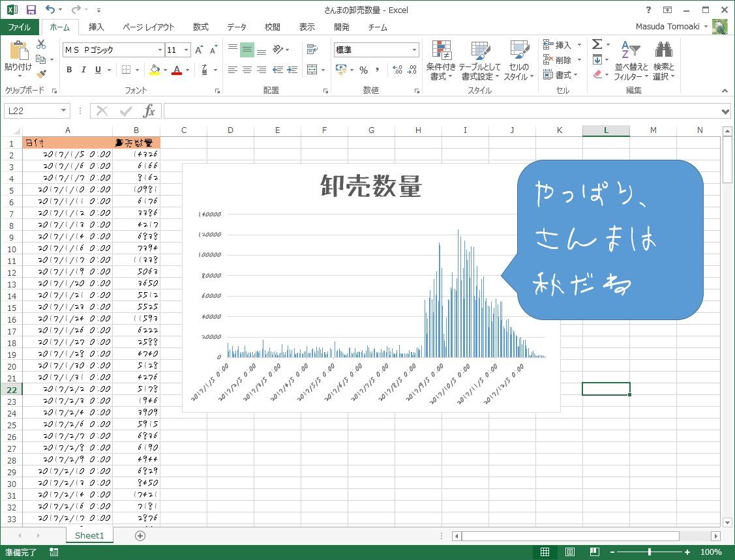735x560 pixels.
Task: Open the Name Box dropdown showing L22
Action: point(63,111)
